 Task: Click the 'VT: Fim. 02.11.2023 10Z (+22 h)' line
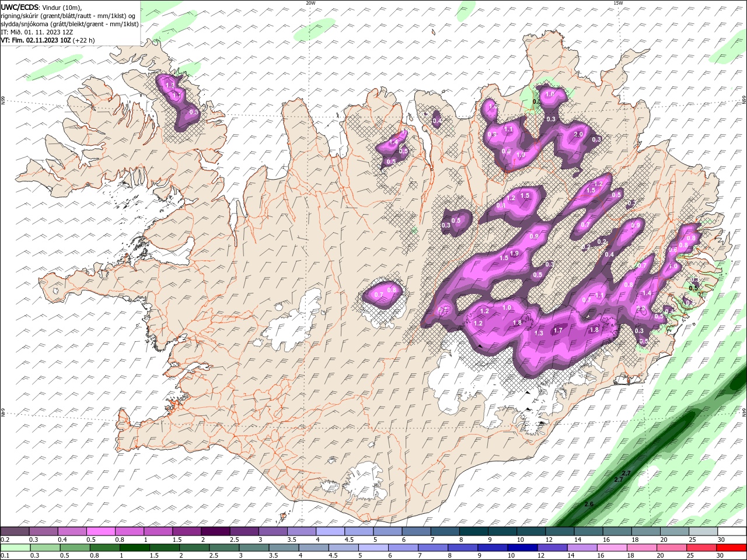click(48, 40)
